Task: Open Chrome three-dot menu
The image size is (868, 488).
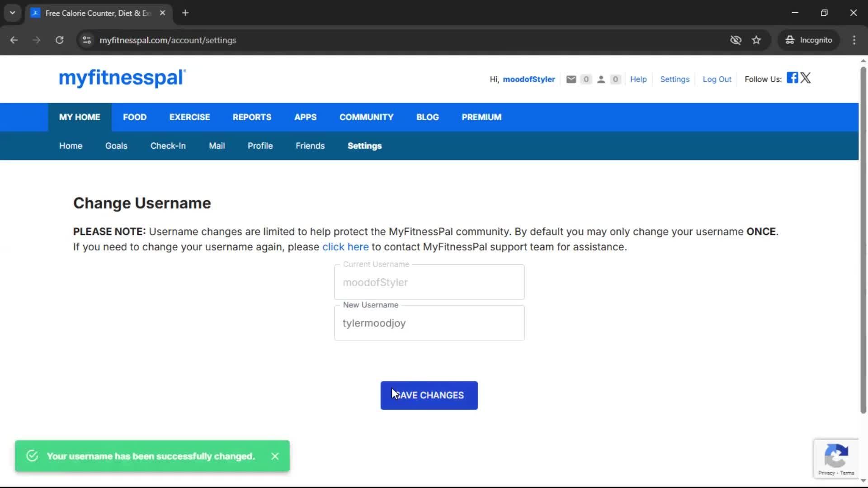Action: (x=854, y=40)
